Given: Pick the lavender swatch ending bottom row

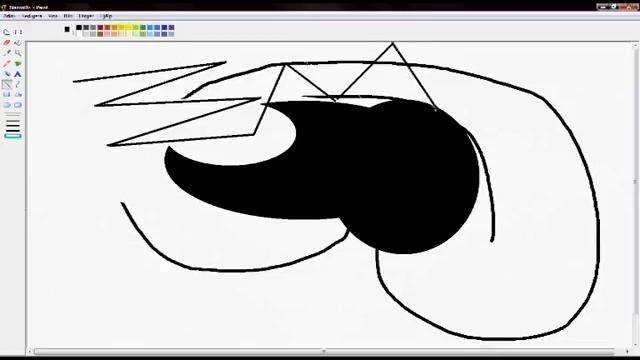Looking at the screenshot, I should (x=171, y=34).
